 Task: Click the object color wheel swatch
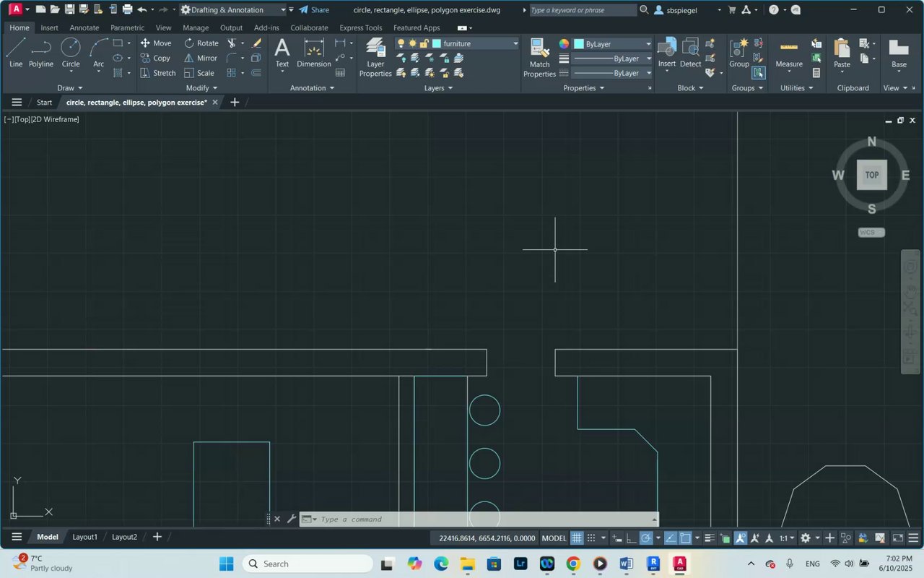[564, 43]
